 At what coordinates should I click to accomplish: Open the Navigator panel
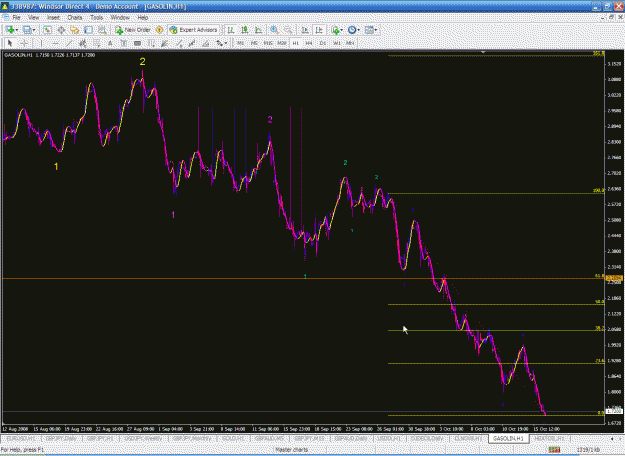coord(75,30)
